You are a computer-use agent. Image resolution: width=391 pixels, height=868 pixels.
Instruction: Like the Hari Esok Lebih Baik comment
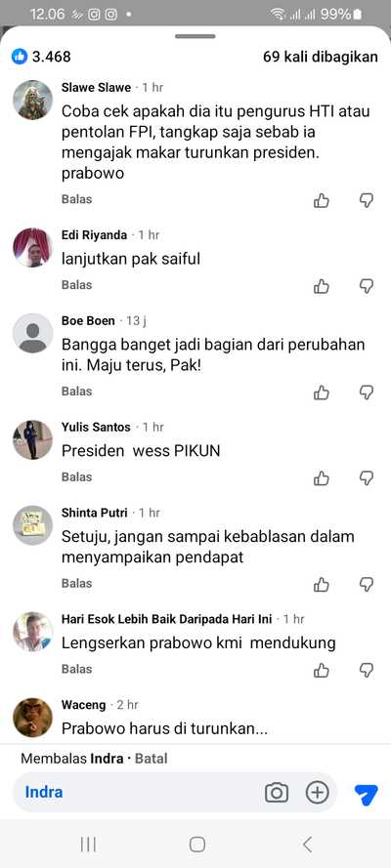[322, 671]
